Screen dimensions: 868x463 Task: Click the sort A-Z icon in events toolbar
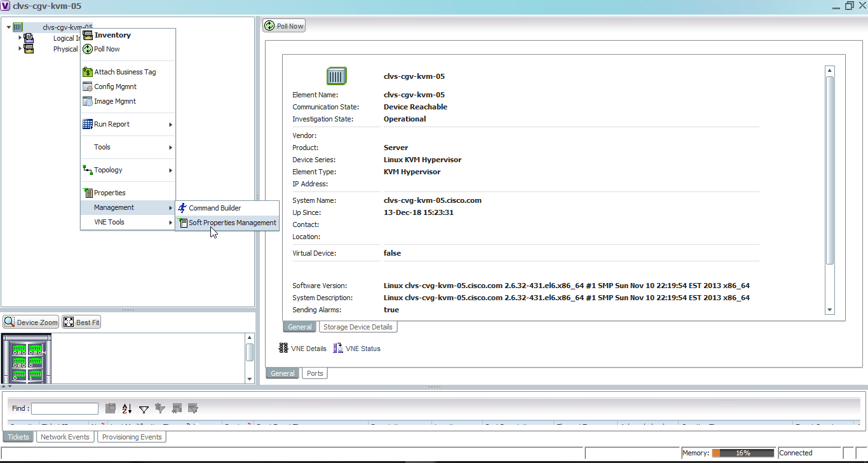[x=126, y=410]
